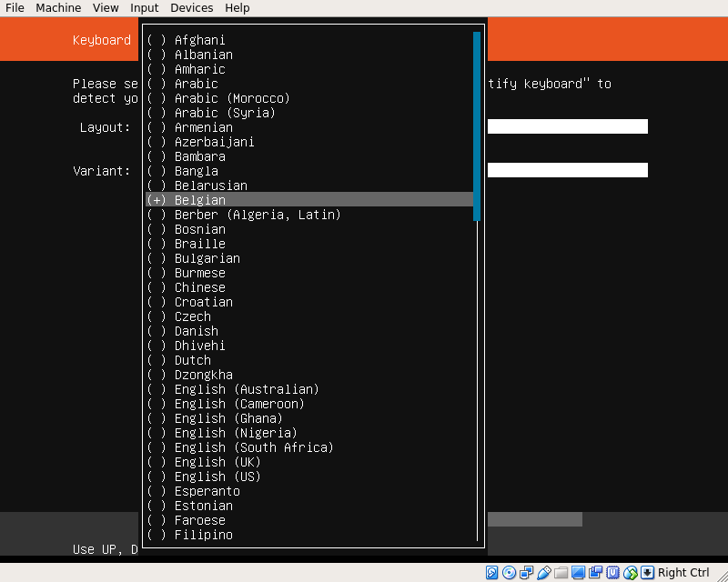Open the Input menu
This screenshot has width=728, height=582.
click(144, 8)
